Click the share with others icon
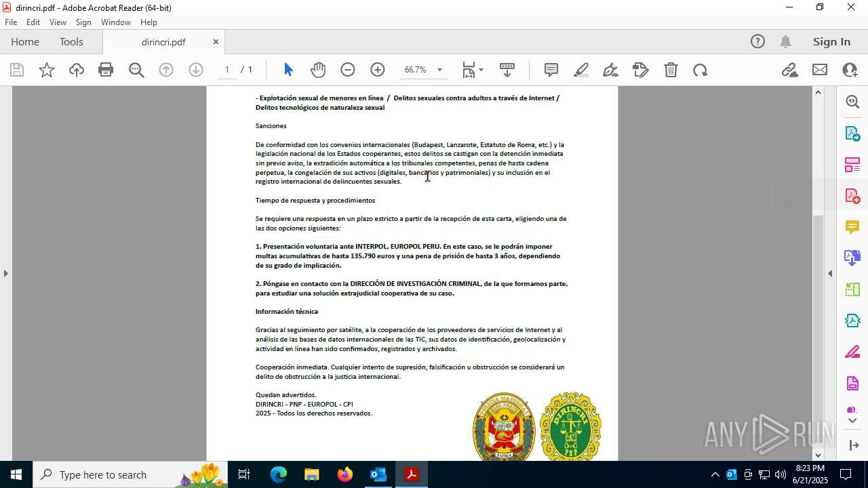 (850, 70)
